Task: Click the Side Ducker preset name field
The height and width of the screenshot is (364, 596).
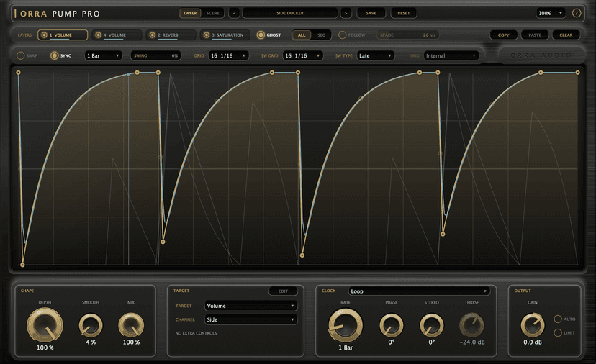Action: click(290, 13)
